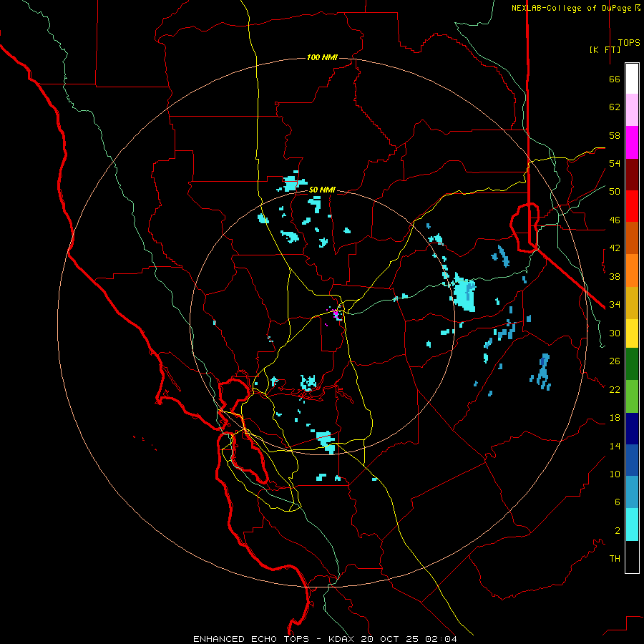Click the light steel-blue legend swatch

(632, 492)
